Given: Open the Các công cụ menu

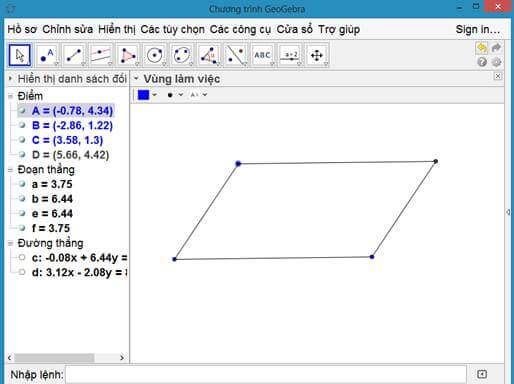Looking at the screenshot, I should (x=240, y=29).
